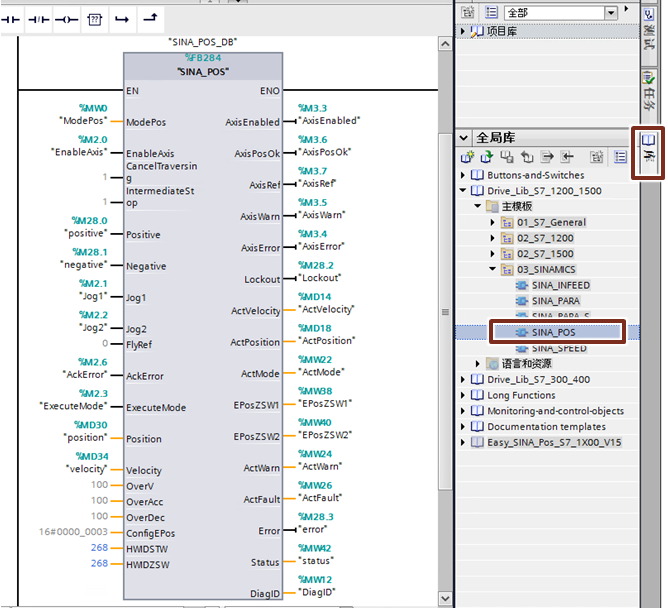Select SINA_POS block in library
668x608 pixels.
coord(553,332)
